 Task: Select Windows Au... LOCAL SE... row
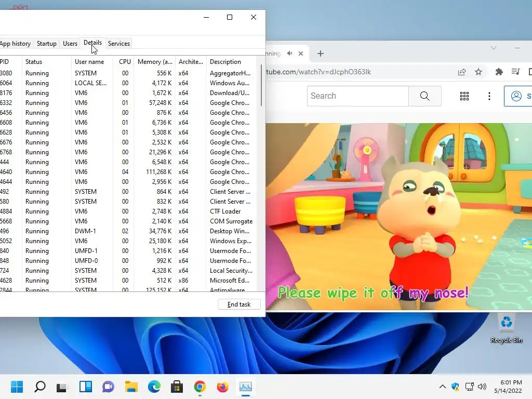[128, 83]
